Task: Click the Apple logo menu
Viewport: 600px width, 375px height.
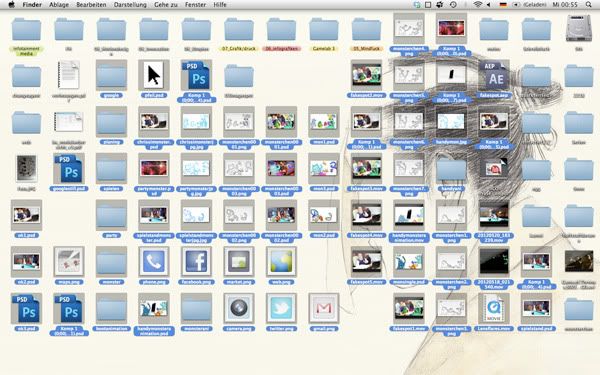Action: tap(11, 5)
